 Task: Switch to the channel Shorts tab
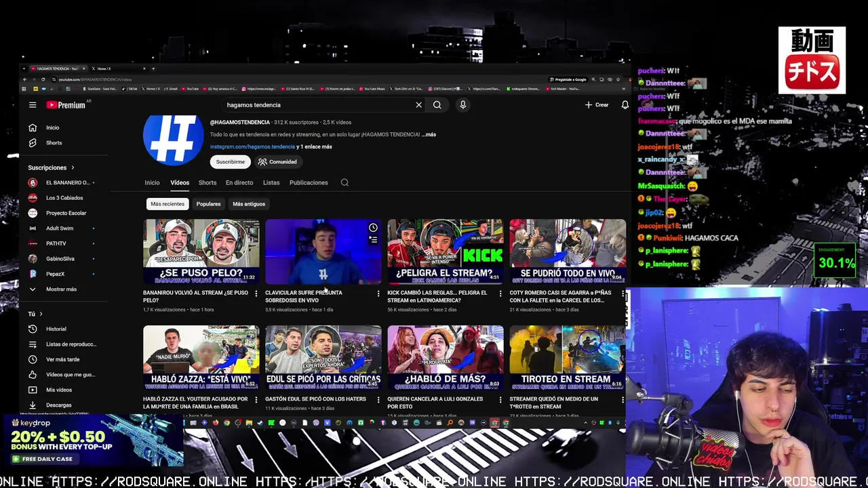208,182
